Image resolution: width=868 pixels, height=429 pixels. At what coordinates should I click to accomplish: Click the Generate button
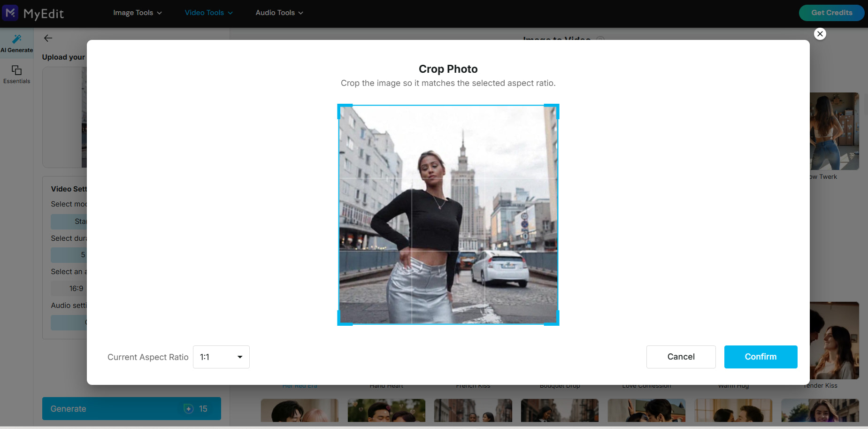[131, 409]
